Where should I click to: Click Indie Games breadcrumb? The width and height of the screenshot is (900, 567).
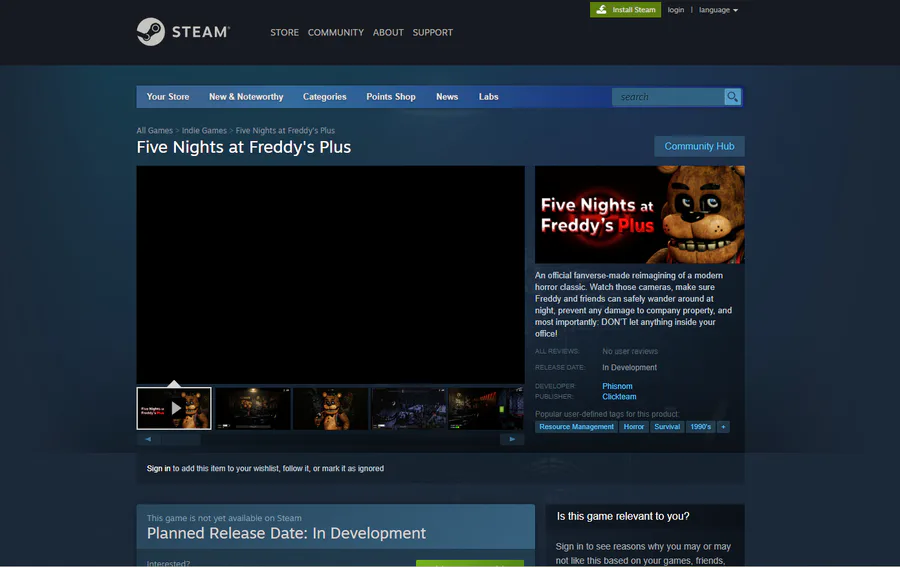204,131
